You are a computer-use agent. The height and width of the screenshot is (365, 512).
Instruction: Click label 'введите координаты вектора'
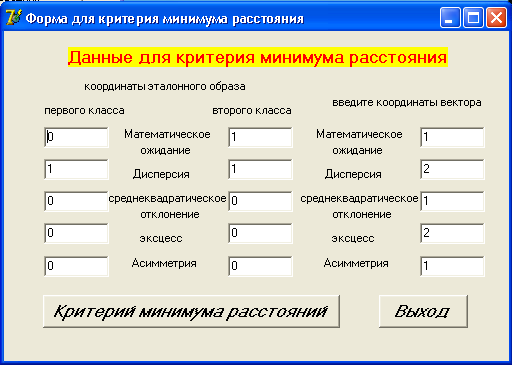[407, 103]
